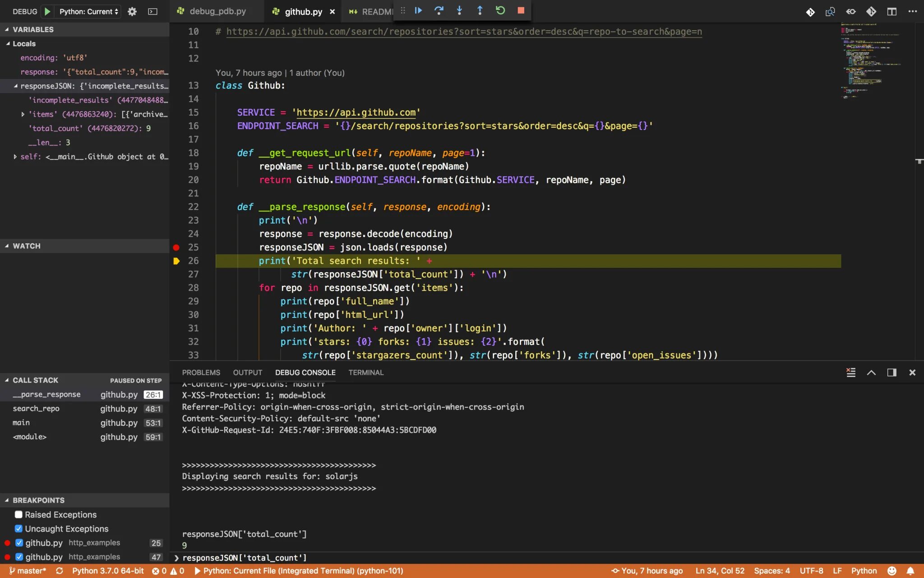Click the Step Out debug arrow

tap(480, 10)
